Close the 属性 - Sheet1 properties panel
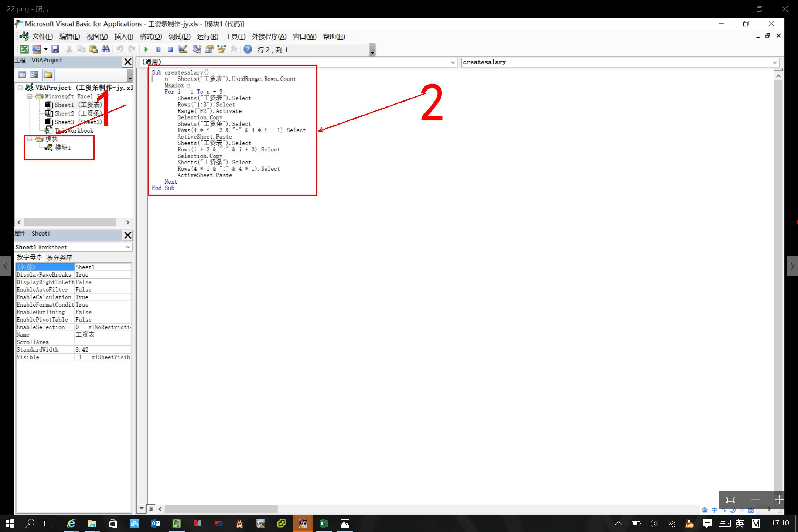The image size is (798, 532). pos(127,235)
